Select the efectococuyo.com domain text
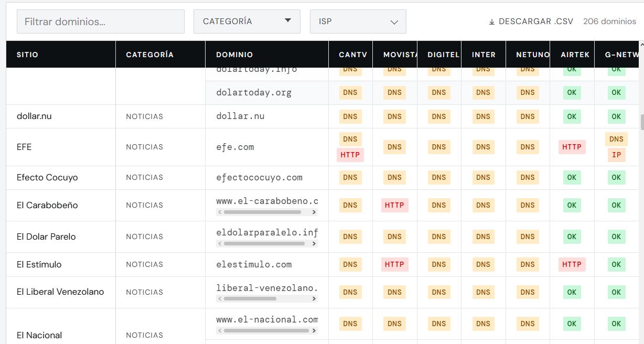This screenshot has height=344, width=644. (x=259, y=177)
